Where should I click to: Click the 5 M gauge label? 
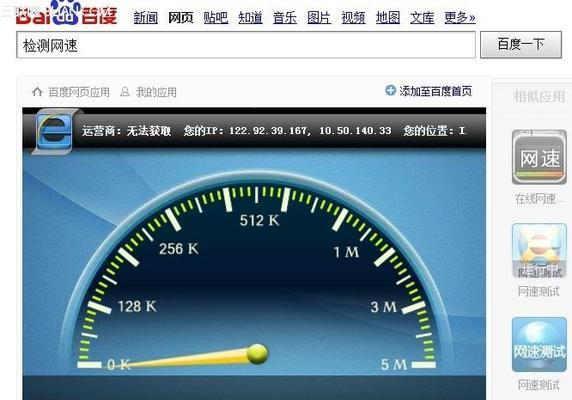pyautogui.click(x=394, y=365)
